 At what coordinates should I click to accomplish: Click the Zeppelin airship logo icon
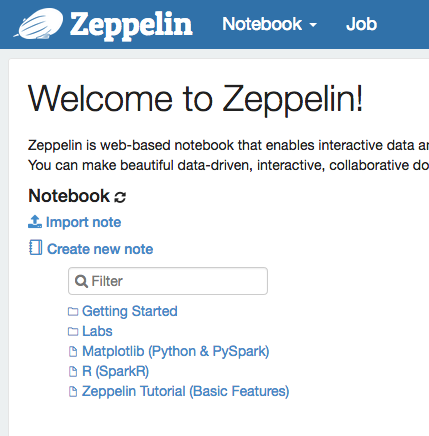pyautogui.click(x=39, y=24)
